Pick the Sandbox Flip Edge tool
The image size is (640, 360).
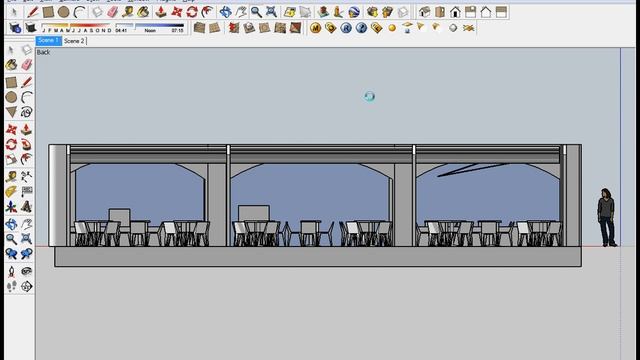click(x=295, y=28)
